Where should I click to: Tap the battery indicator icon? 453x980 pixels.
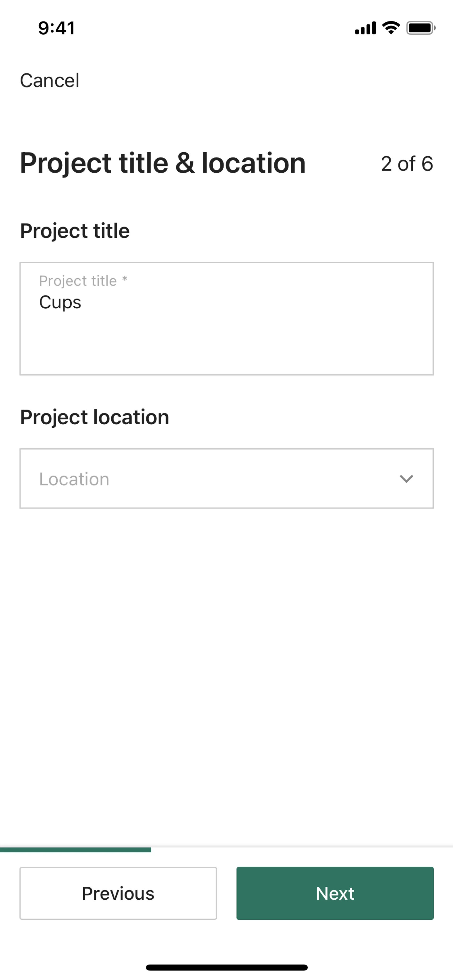(x=421, y=28)
